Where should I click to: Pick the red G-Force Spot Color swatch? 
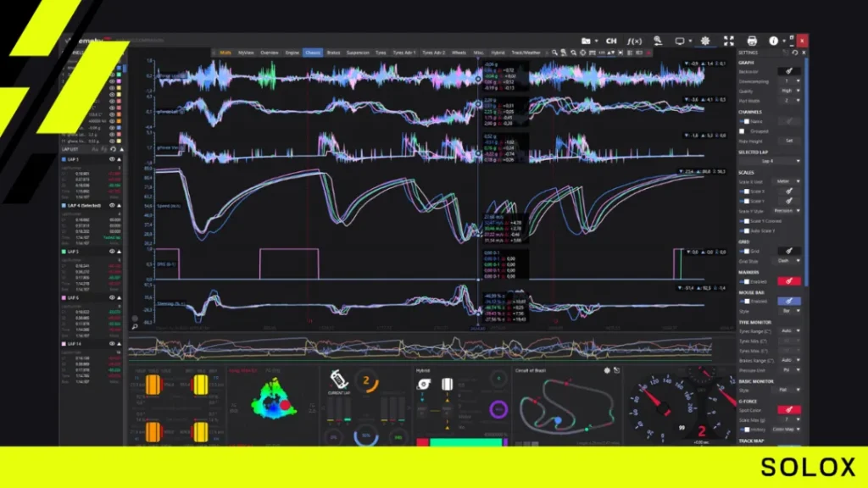pyautogui.click(x=789, y=410)
